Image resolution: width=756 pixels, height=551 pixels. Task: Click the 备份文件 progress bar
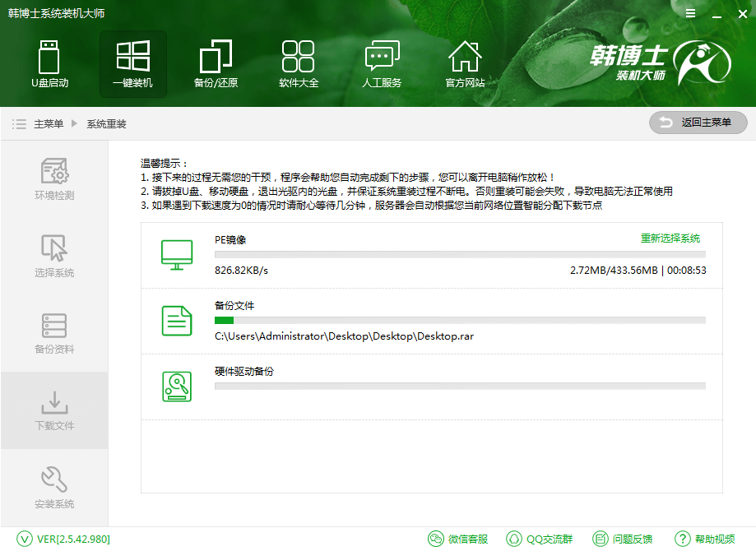pyautogui.click(x=460, y=320)
